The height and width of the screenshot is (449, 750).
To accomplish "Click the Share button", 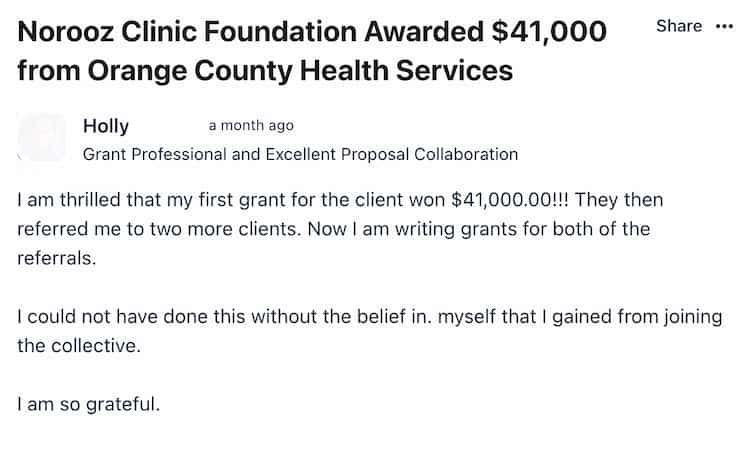I will tap(679, 26).
